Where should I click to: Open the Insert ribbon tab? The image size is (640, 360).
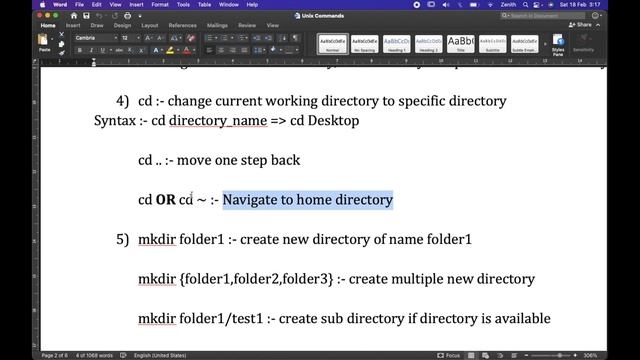coord(73,25)
